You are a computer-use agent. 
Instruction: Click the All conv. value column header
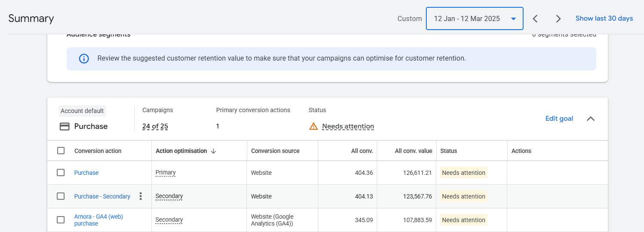point(413,151)
